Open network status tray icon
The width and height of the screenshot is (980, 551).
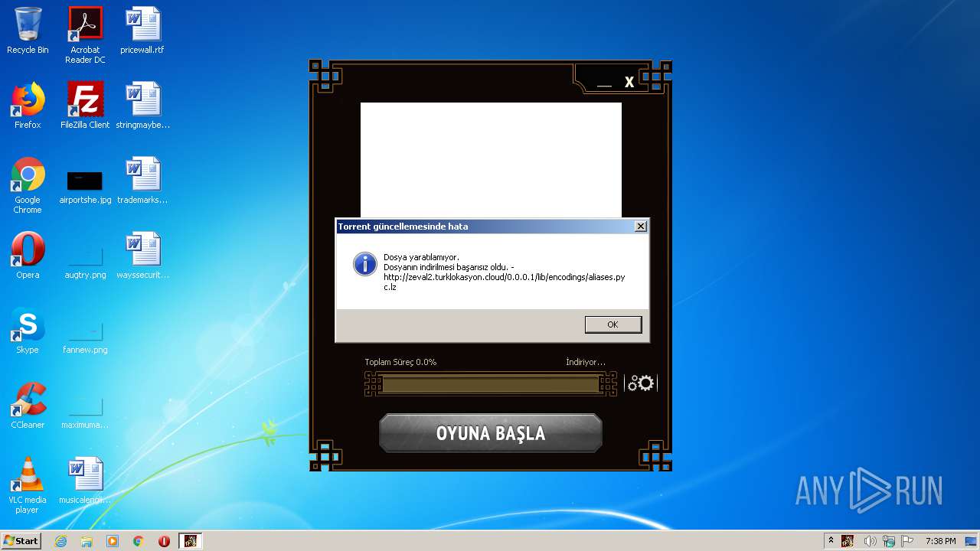point(888,541)
